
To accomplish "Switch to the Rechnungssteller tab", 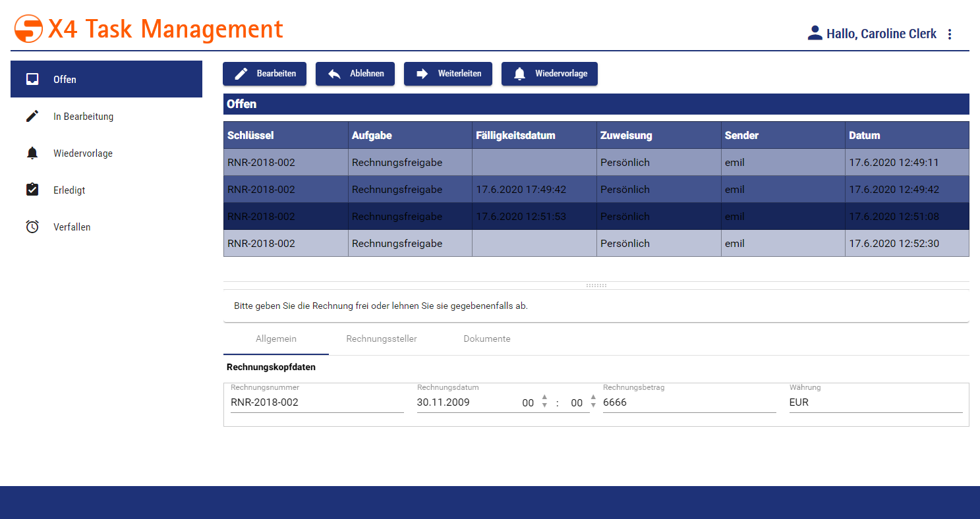I will click(x=382, y=339).
